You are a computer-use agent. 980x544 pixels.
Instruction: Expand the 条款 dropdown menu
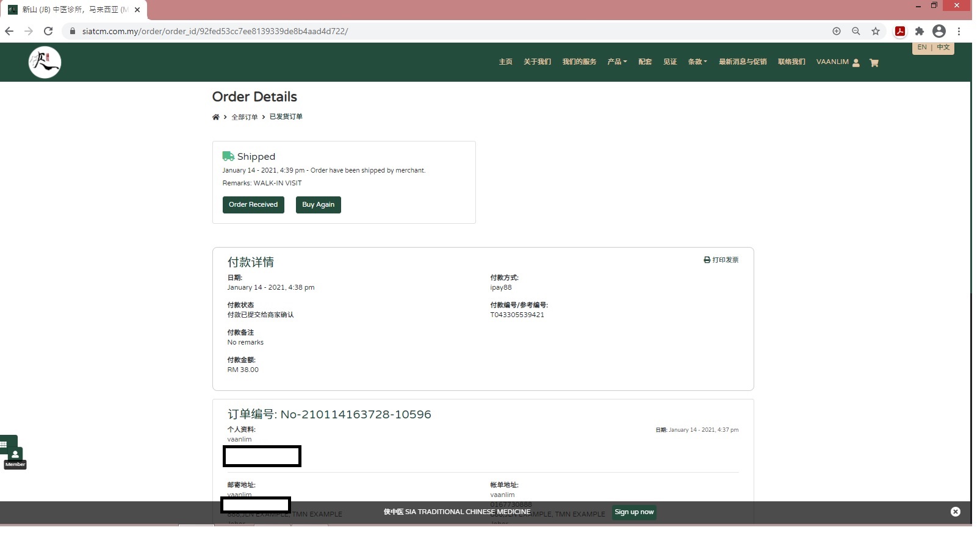pyautogui.click(x=697, y=62)
